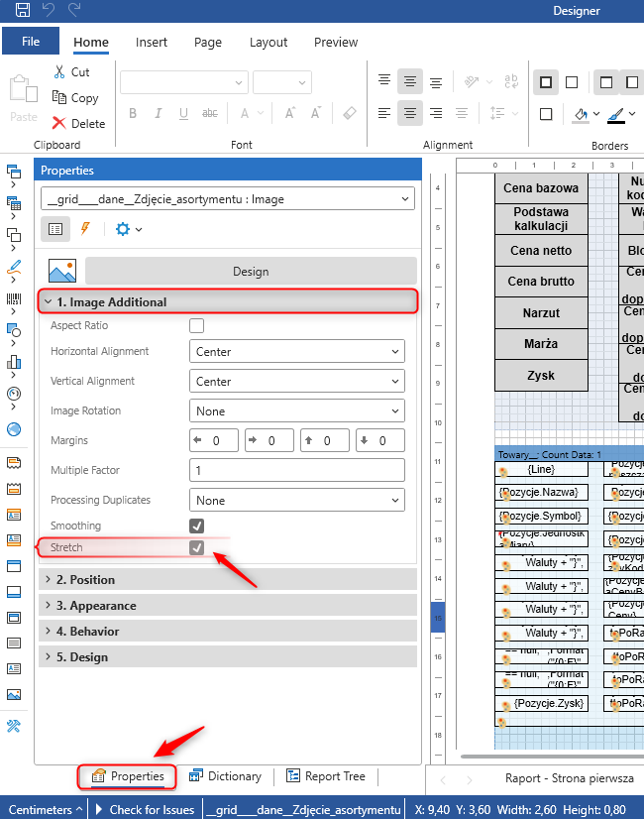Select the barcode component in the toolbox
Image resolution: width=644 pixels, height=819 pixels.
point(14,298)
